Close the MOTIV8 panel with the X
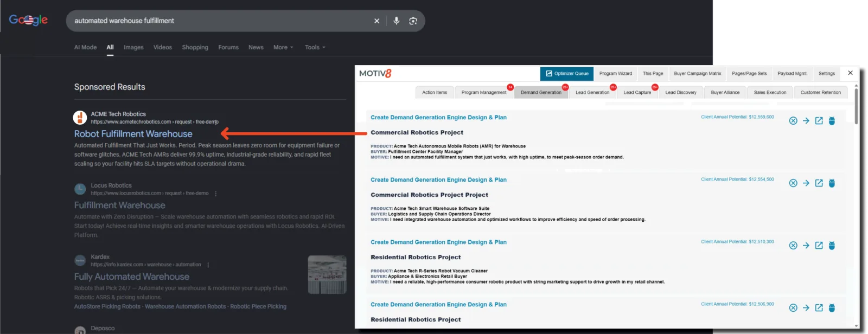The height and width of the screenshot is (334, 868). pyautogui.click(x=850, y=73)
